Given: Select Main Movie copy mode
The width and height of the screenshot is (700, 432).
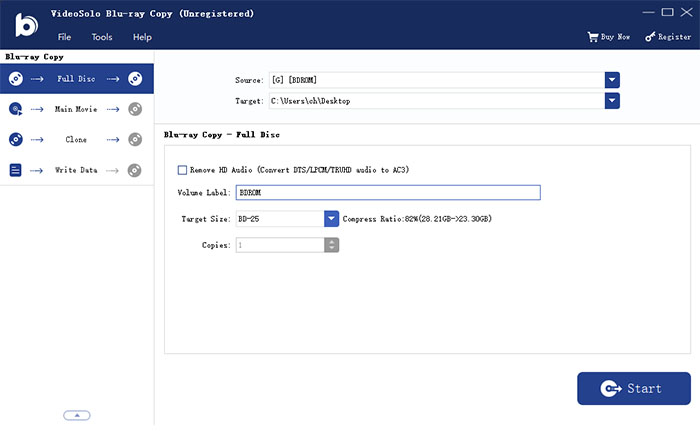Looking at the screenshot, I should coord(76,109).
